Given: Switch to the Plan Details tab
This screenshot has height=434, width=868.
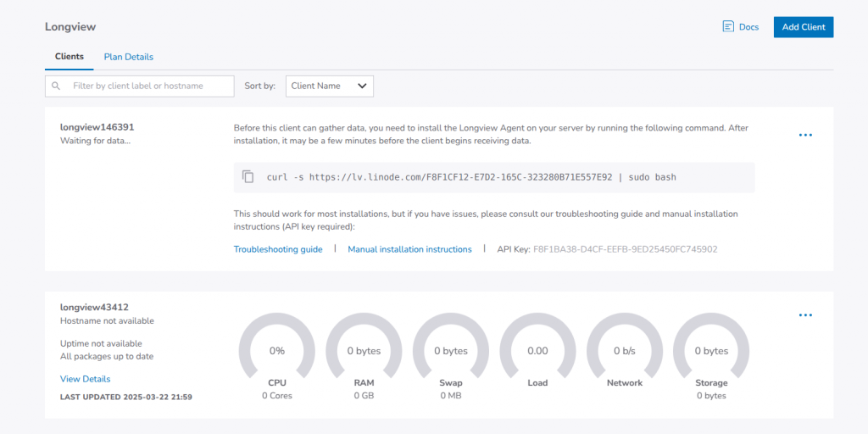Looking at the screenshot, I should tap(128, 57).
